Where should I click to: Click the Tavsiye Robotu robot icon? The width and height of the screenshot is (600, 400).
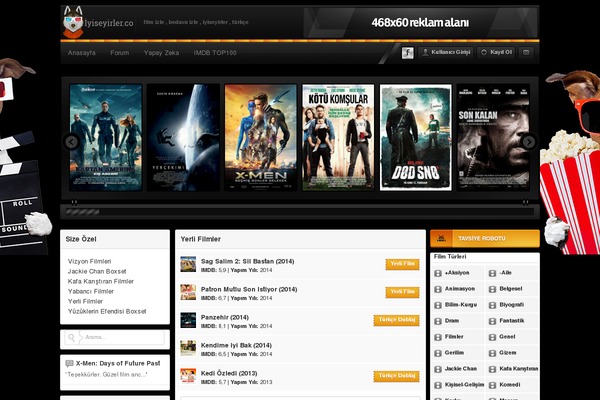(x=441, y=238)
